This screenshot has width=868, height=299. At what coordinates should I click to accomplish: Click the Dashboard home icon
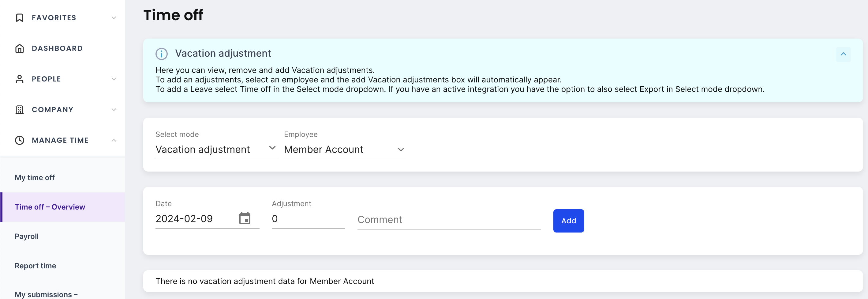pyautogui.click(x=20, y=48)
